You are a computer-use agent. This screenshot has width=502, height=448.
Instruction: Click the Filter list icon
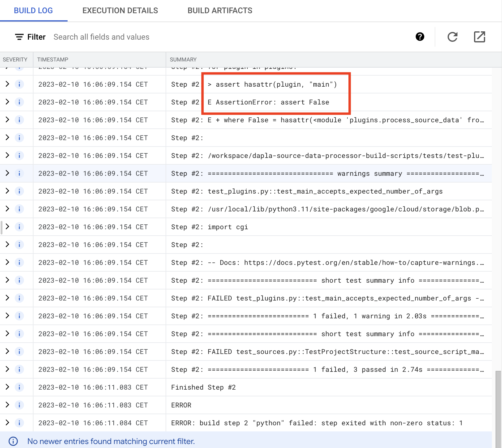pyautogui.click(x=19, y=37)
